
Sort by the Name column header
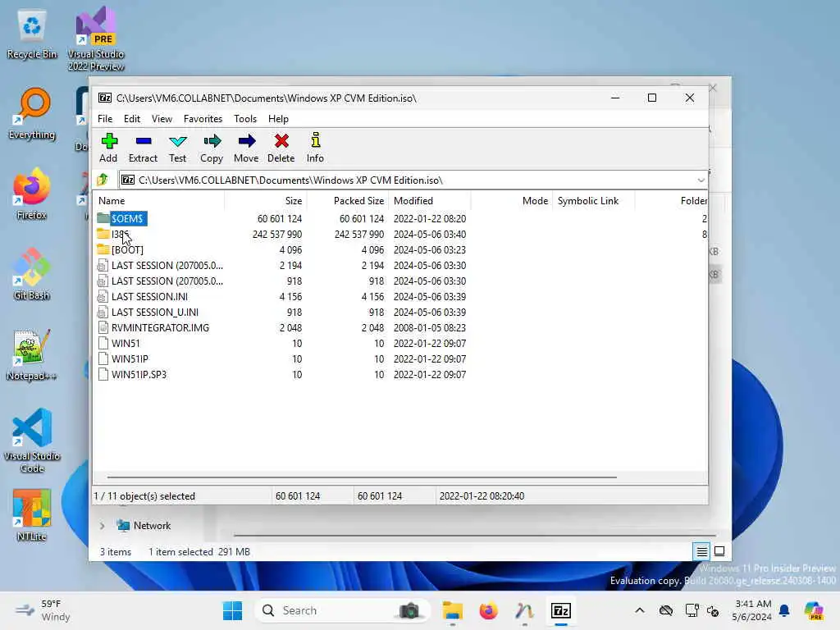(160, 201)
